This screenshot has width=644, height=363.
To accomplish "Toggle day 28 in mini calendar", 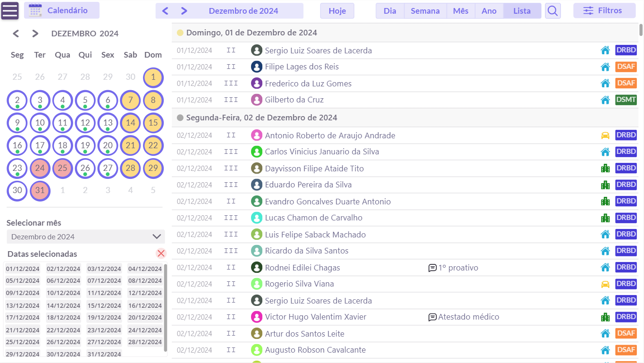I will [131, 168].
